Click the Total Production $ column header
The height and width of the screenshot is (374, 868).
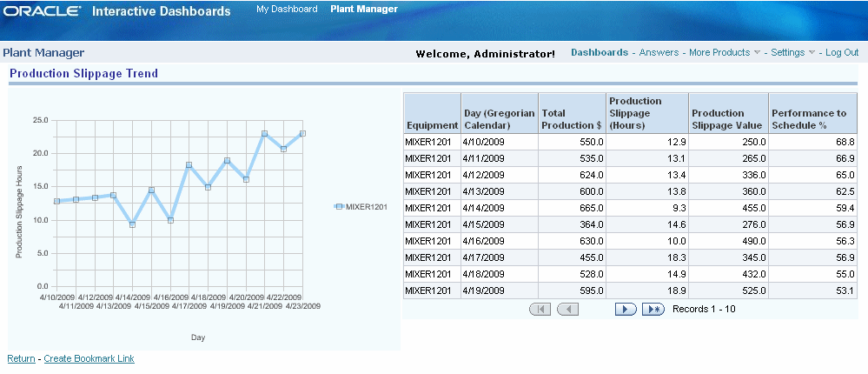click(x=573, y=113)
